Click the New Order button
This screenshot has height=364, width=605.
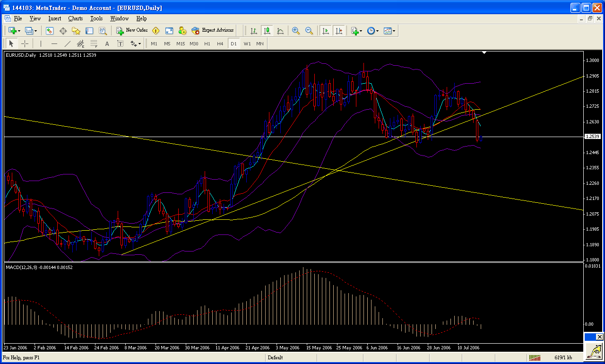tap(132, 30)
